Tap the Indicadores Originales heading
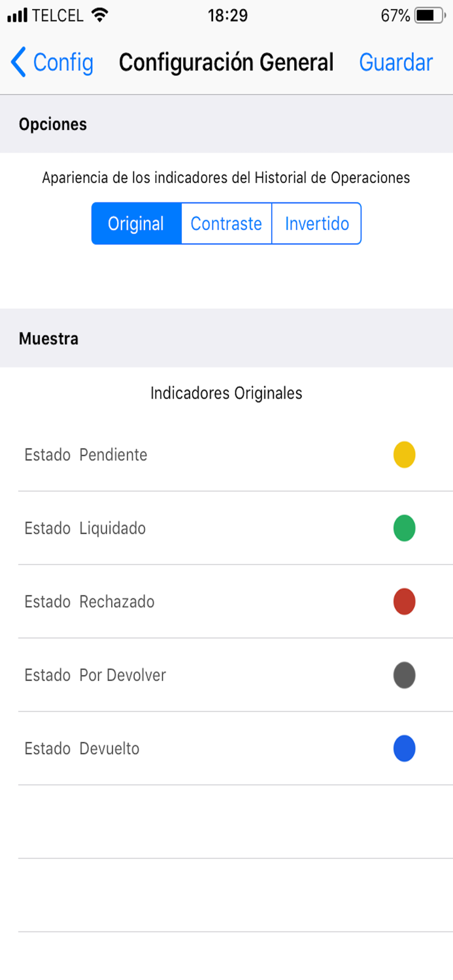 point(226,393)
